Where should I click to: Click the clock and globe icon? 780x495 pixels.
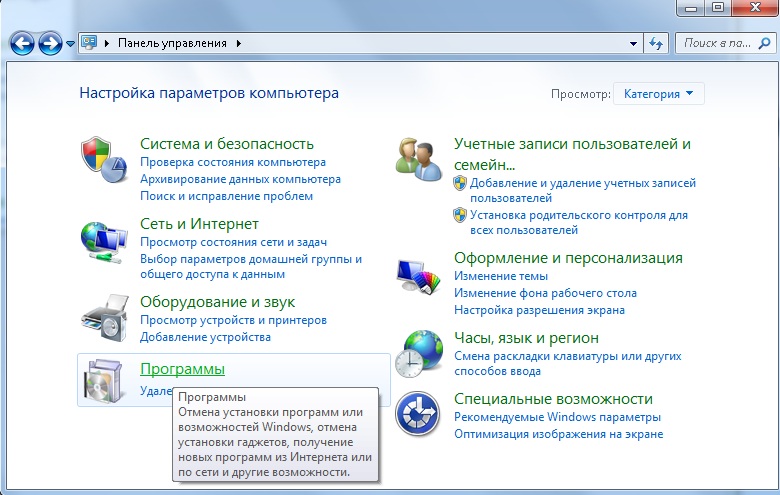pyautogui.click(x=419, y=353)
